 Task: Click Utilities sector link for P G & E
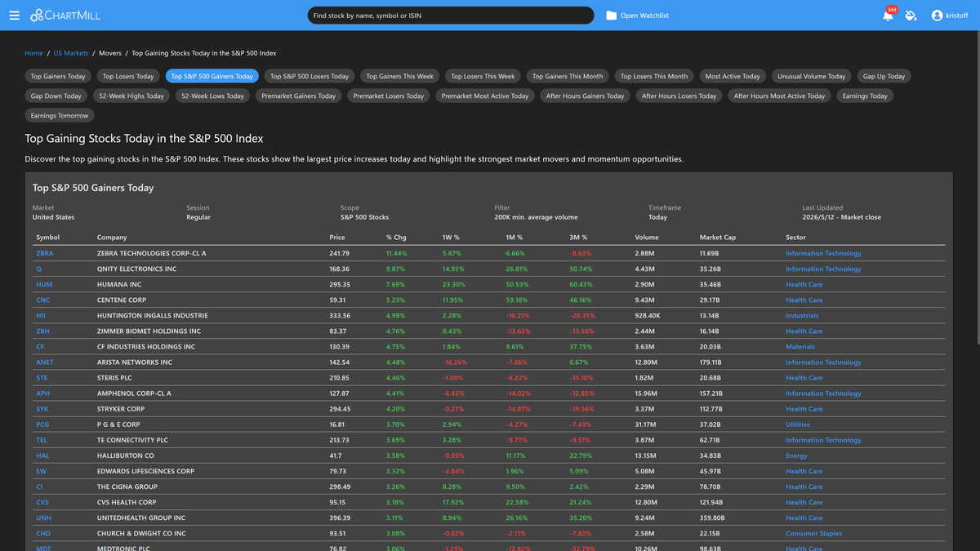tap(798, 424)
